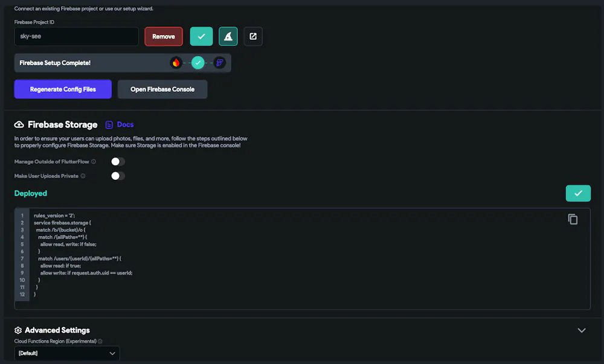The image size is (604, 364).
Task: Open the Cloud Functions Region dropdown
Action: pos(67,353)
